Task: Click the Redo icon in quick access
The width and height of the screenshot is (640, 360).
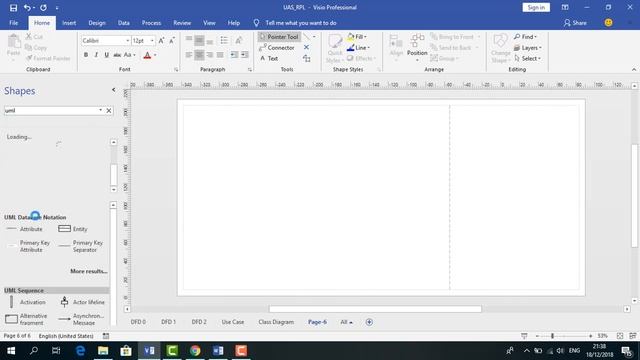Action: (43, 8)
